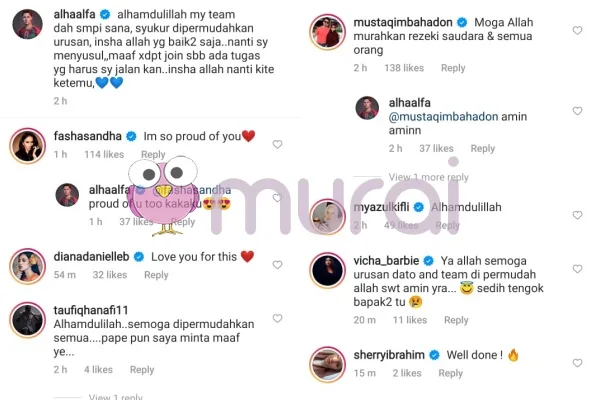The height and width of the screenshot is (400, 600).
Task: Like sherryibrahim's Well done comment
Action: pos(577,363)
